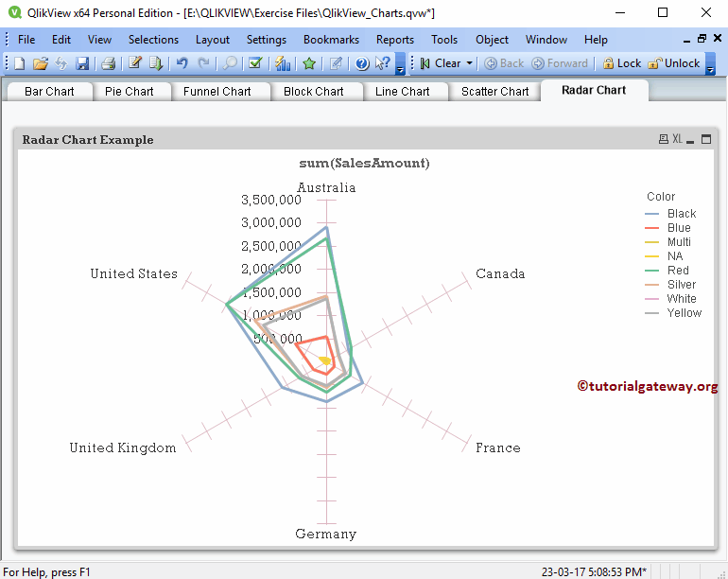The height and width of the screenshot is (579, 728).
Task: Open the Help menu
Action: pyautogui.click(x=596, y=40)
